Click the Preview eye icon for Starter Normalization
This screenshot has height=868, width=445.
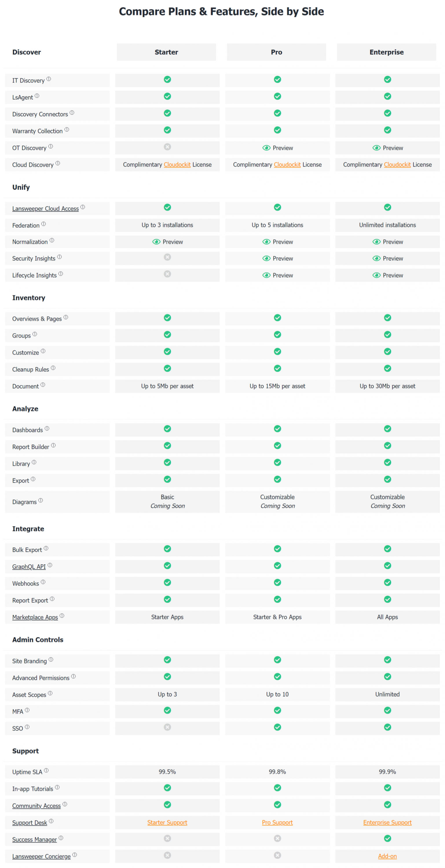156,242
